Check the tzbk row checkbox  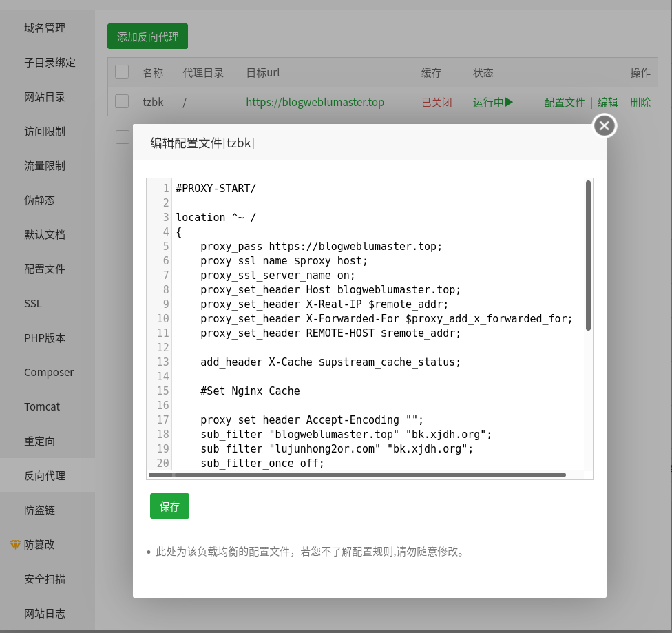click(x=122, y=102)
